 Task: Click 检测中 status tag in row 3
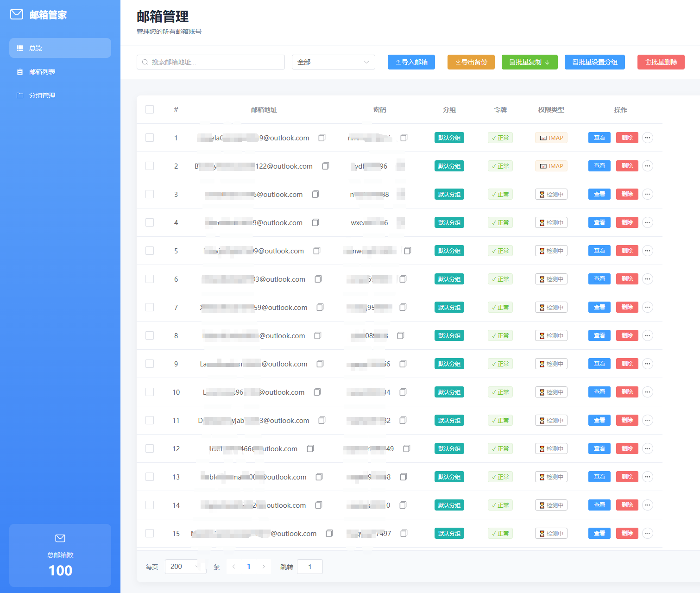(x=551, y=194)
